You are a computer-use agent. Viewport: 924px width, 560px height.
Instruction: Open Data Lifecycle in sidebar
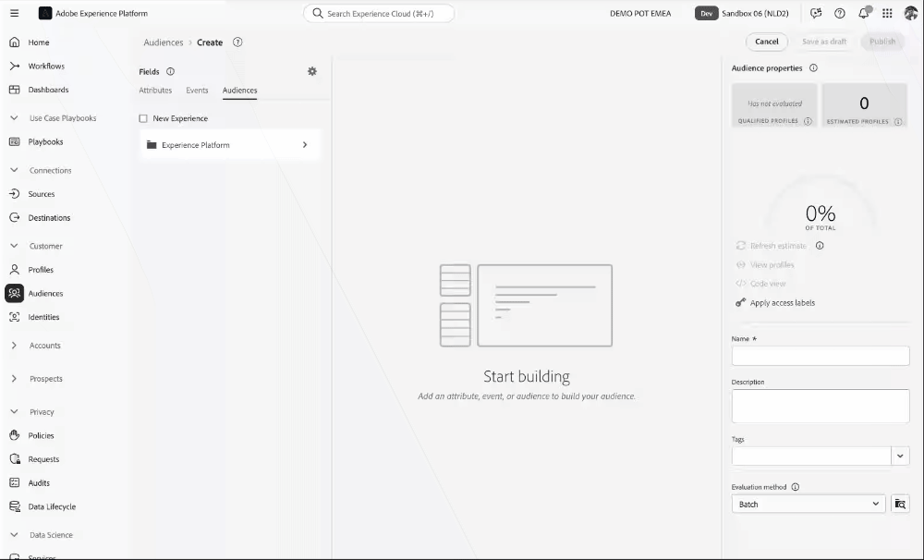[52, 506]
